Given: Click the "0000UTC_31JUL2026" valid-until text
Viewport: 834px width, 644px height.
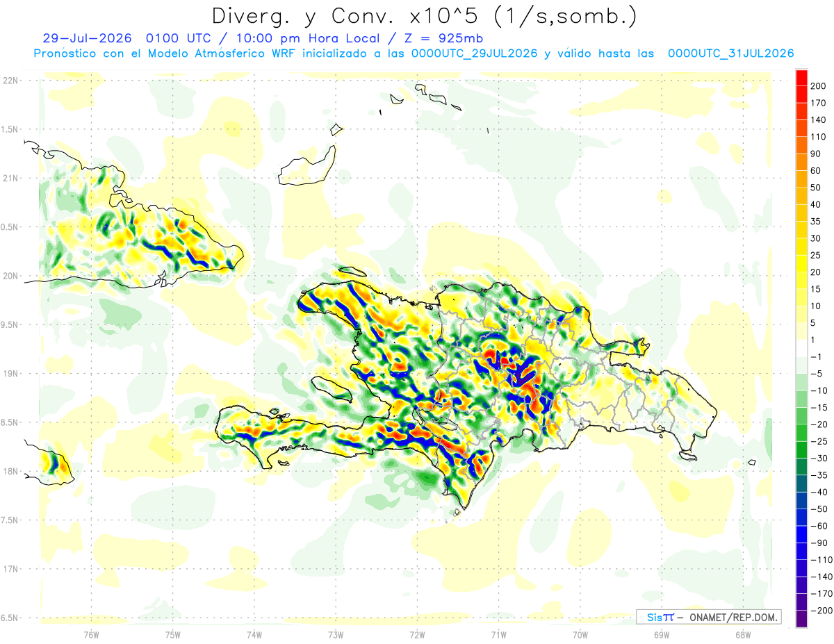Looking at the screenshot, I should [731, 53].
